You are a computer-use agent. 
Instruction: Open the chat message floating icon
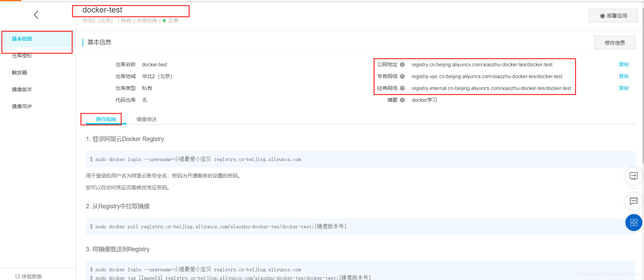tap(634, 201)
